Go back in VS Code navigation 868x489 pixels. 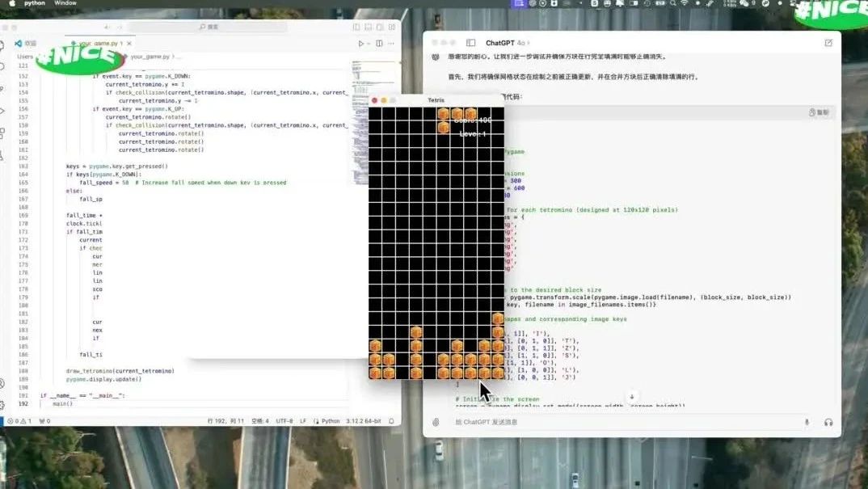[107, 27]
